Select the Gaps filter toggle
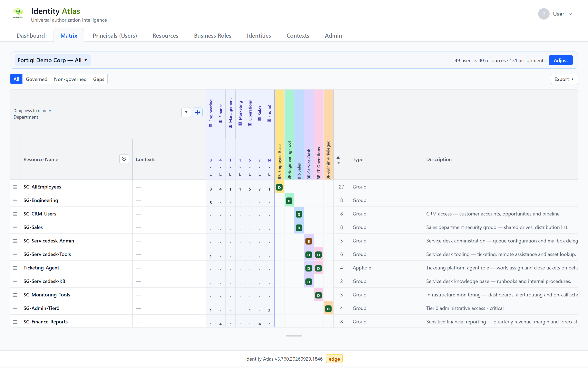The width and height of the screenshot is (588, 368). coord(99,79)
